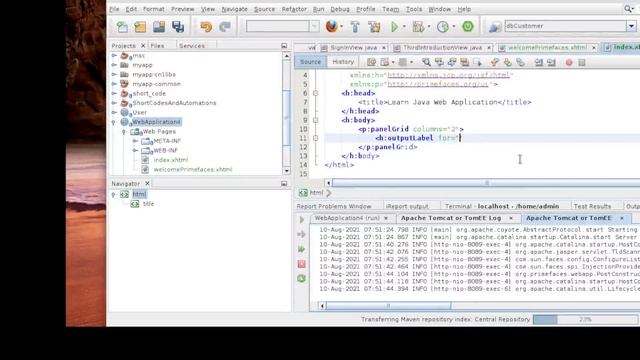Toggle Source view in the editor
This screenshot has width=640, height=360.
click(311, 62)
